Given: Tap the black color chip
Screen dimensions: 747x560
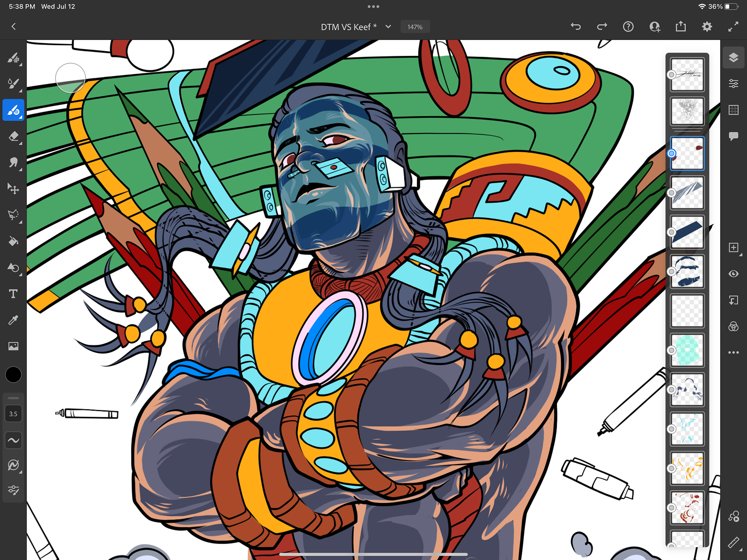Looking at the screenshot, I should click(13, 375).
